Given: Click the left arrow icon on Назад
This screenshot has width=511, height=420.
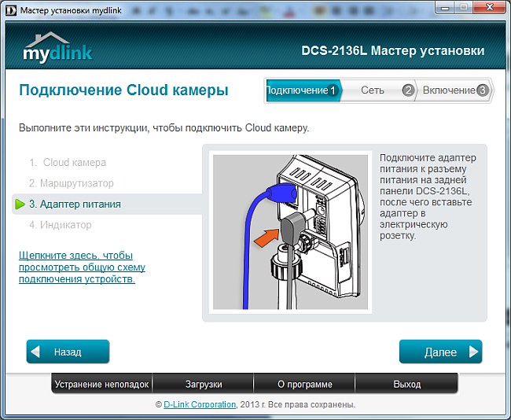Looking at the screenshot, I should tap(38, 352).
